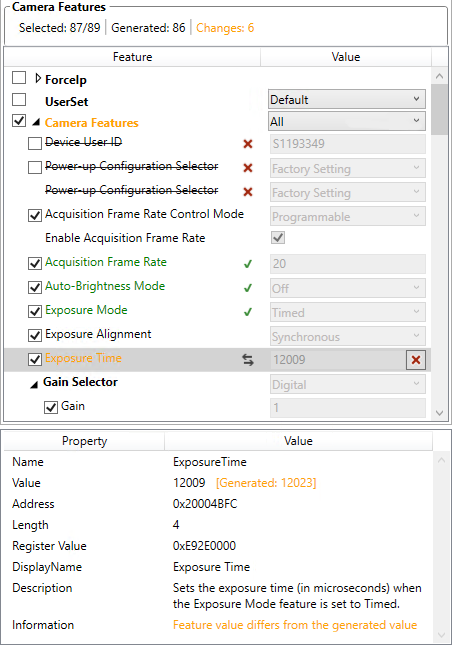Click scroll-down arrow of feature list scrollbar

tap(439, 413)
